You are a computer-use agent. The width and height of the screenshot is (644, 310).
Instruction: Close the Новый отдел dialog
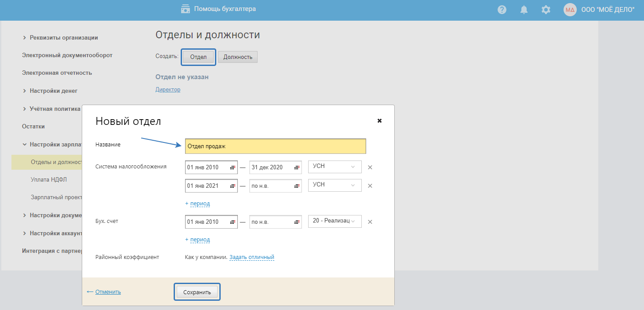(380, 120)
